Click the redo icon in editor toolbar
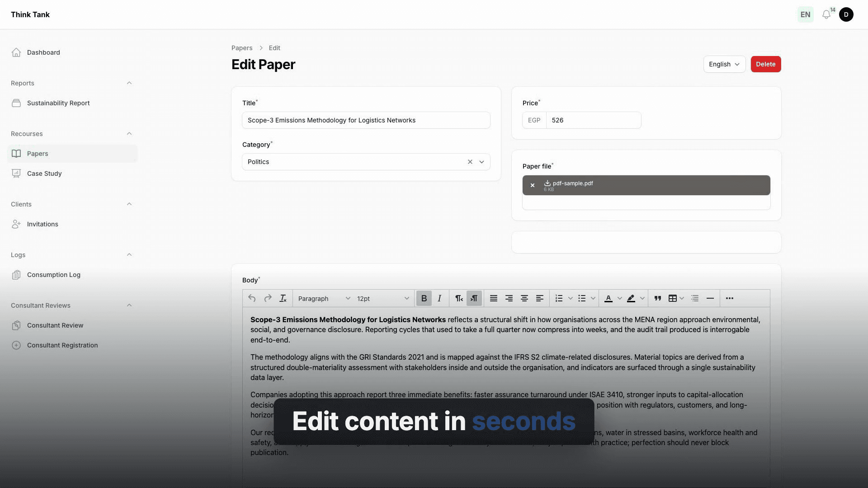 [x=268, y=298]
